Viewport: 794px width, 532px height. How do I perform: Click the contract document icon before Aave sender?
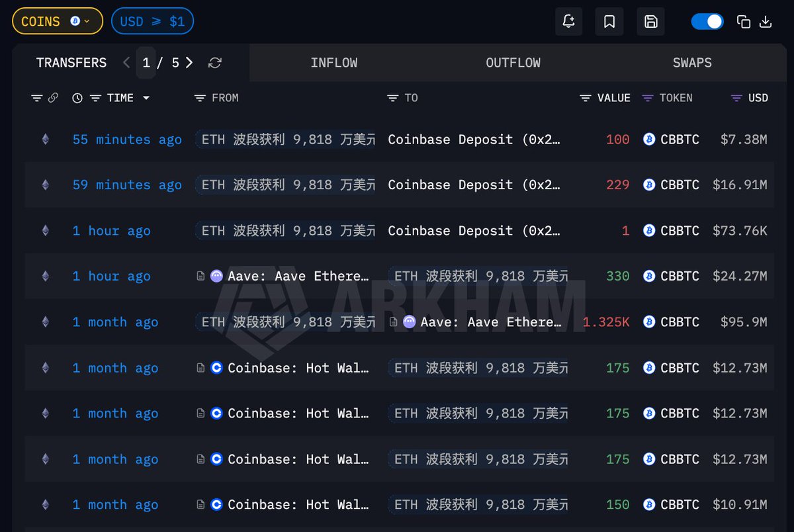pyautogui.click(x=200, y=277)
